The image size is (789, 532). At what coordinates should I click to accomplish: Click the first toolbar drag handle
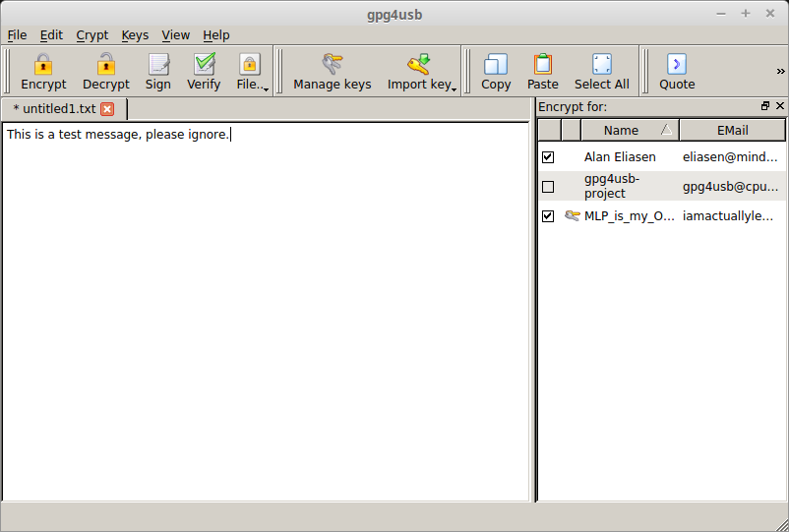[7, 72]
